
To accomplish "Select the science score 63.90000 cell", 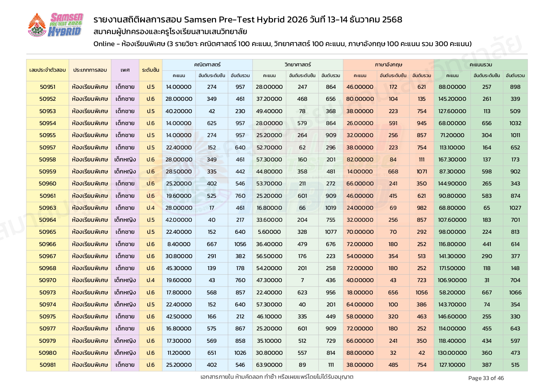I will click(269, 365).
